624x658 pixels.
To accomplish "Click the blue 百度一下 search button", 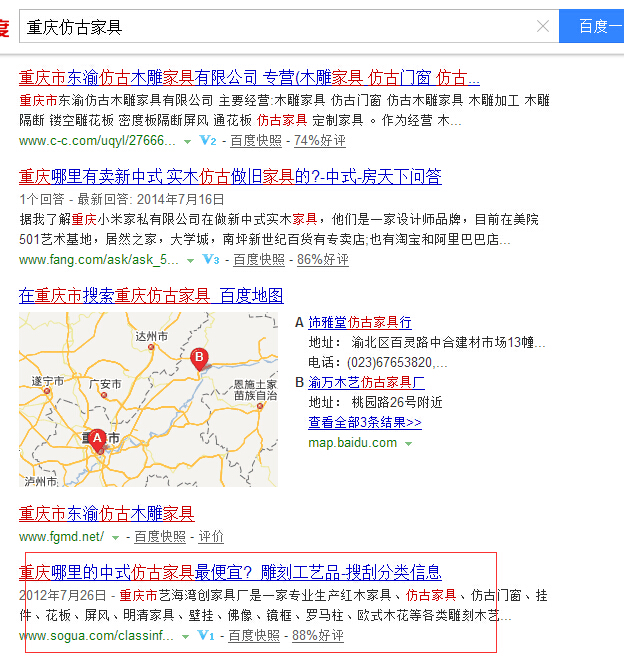I will click(591, 26).
